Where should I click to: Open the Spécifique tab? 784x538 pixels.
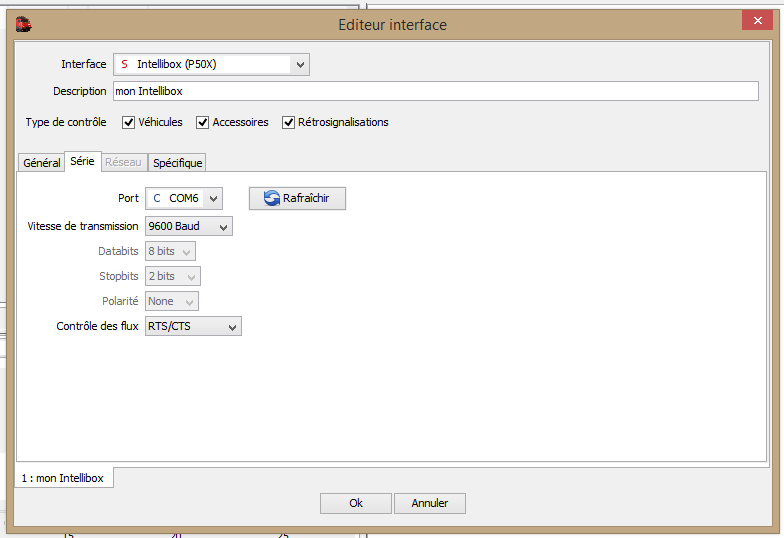tap(178, 162)
